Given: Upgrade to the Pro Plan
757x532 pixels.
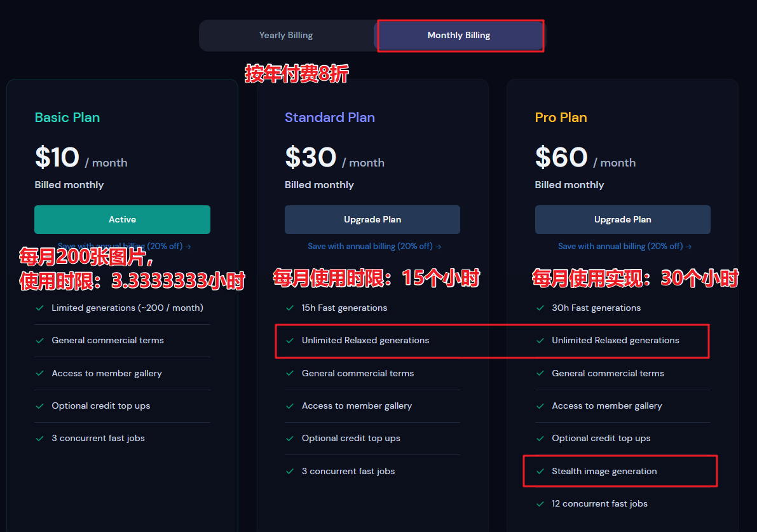Looking at the screenshot, I should 622,220.
